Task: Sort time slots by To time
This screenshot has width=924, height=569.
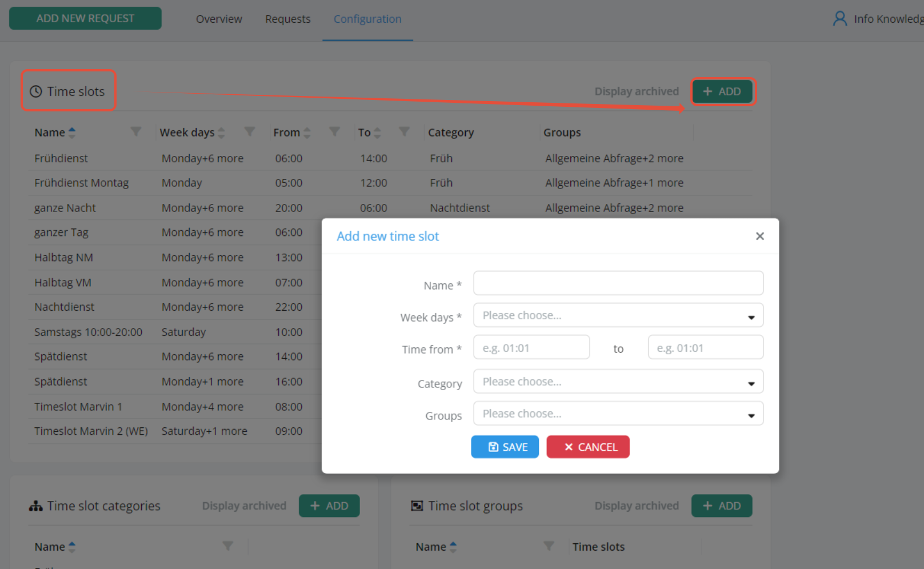Action: click(x=377, y=133)
